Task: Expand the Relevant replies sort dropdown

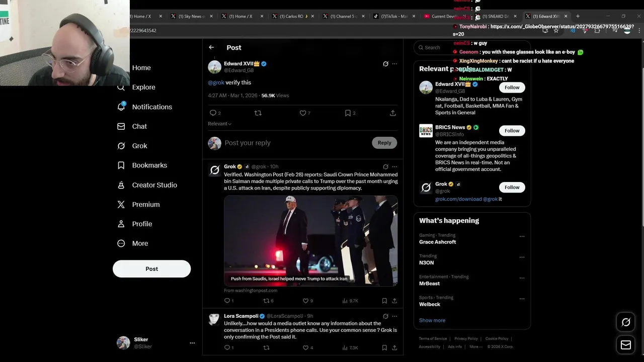Action: [220, 124]
